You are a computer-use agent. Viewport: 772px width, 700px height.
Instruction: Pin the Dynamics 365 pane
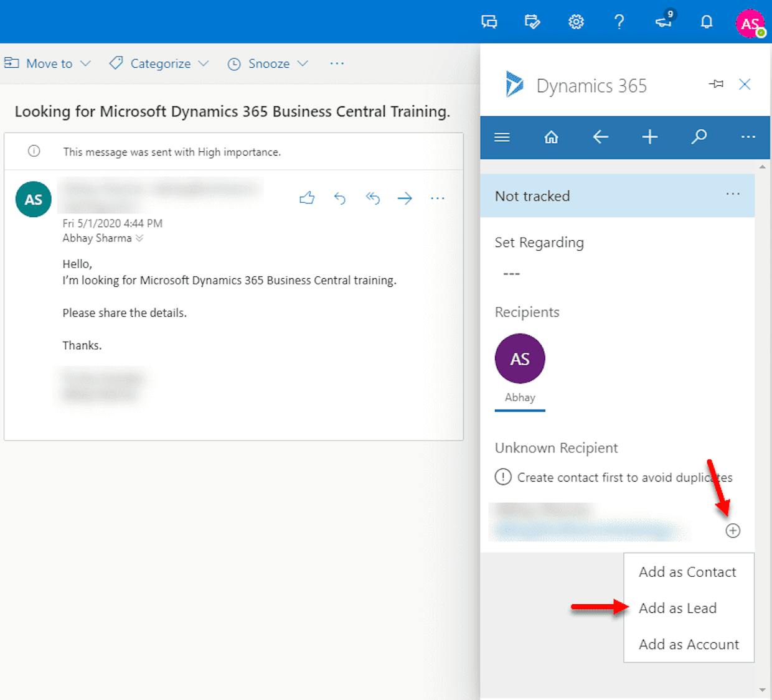click(x=716, y=84)
